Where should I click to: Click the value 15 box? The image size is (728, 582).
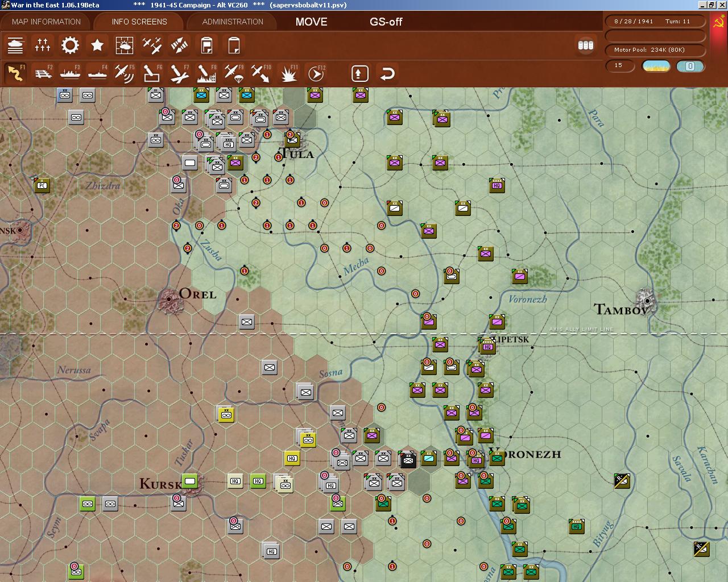point(618,65)
